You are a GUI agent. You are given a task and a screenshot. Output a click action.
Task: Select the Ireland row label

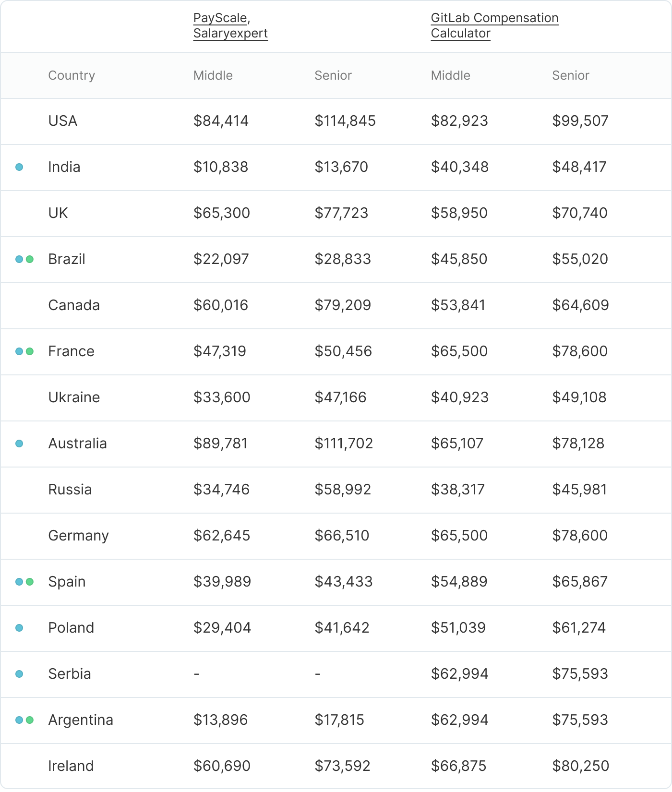coord(71,766)
